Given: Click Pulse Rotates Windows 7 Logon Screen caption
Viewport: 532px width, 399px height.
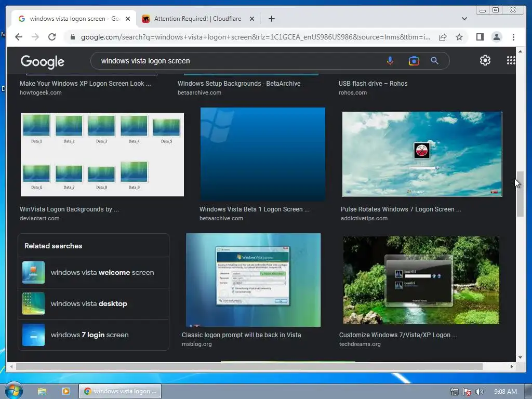Looking at the screenshot, I should tap(401, 209).
